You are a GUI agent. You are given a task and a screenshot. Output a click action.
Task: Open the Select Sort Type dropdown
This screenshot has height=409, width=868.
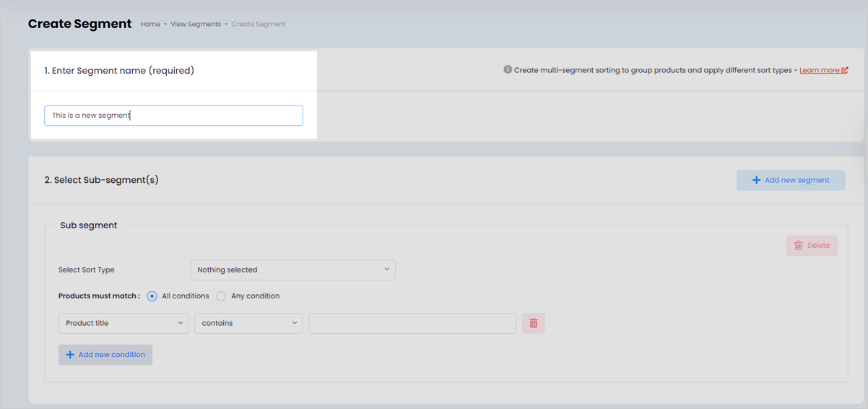pyautogui.click(x=292, y=270)
